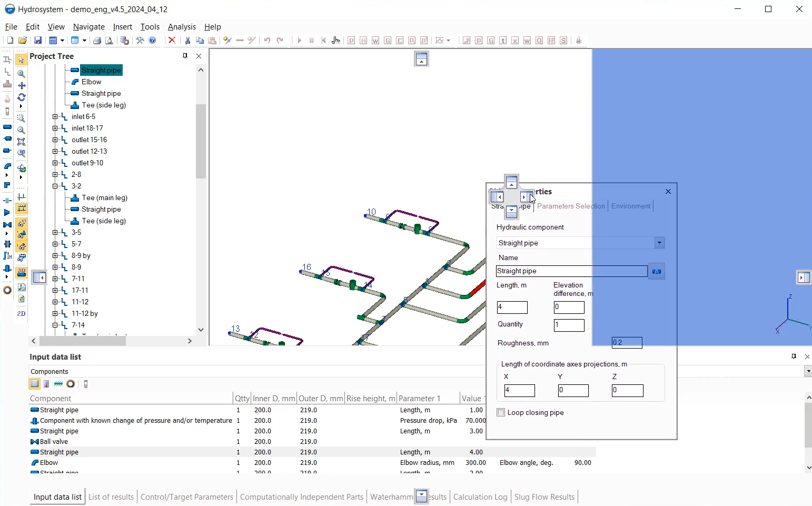The height and width of the screenshot is (506, 812).
Task: Open the Analysis menu
Action: coord(181,27)
